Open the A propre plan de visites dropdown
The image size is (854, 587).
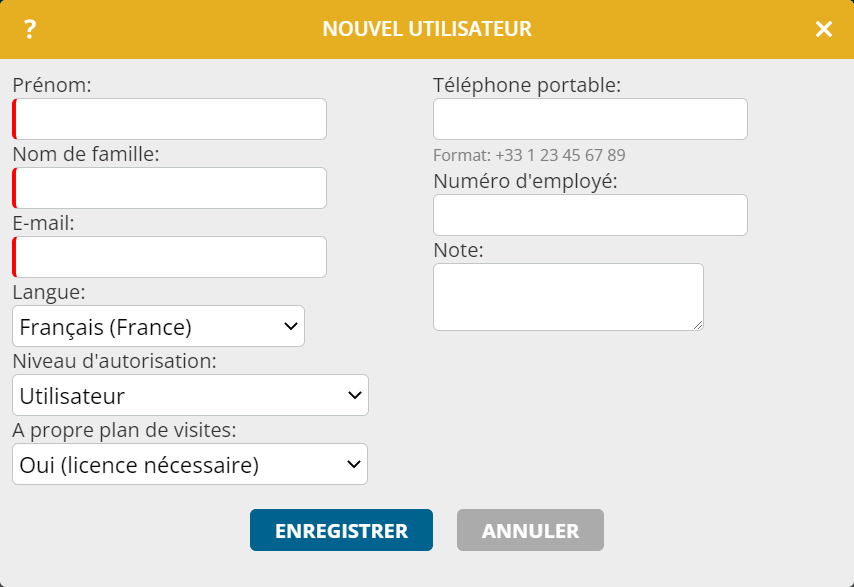click(x=190, y=464)
